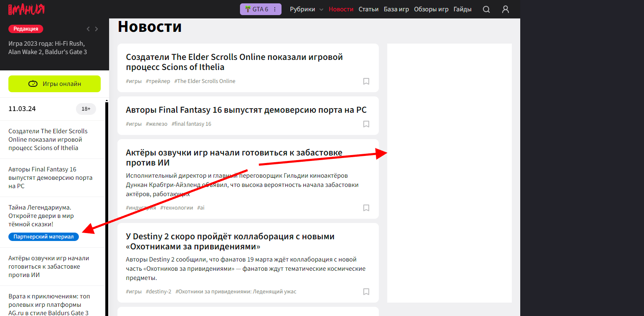Click the Игромания logo

(25, 9)
